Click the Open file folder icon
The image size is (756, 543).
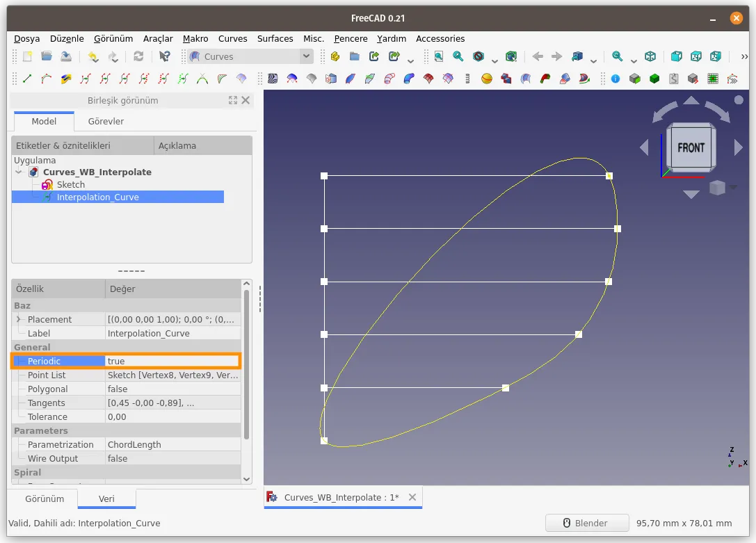(x=47, y=56)
